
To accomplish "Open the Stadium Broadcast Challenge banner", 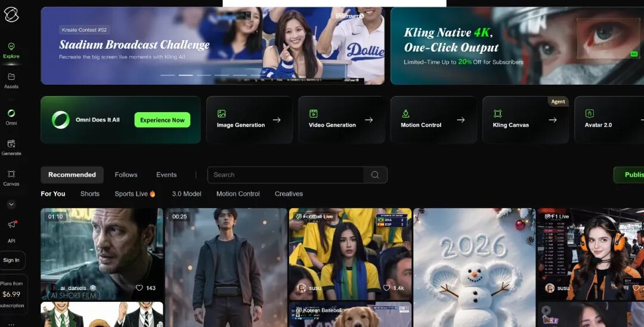I will click(x=213, y=45).
